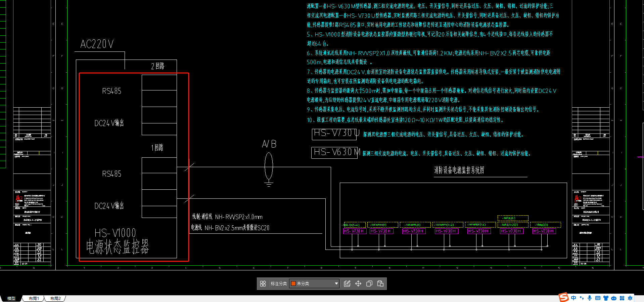This screenshot has width=644, height=302.
Task: Switch to the 布局1 layout tab
Action: pyautogui.click(x=34, y=298)
